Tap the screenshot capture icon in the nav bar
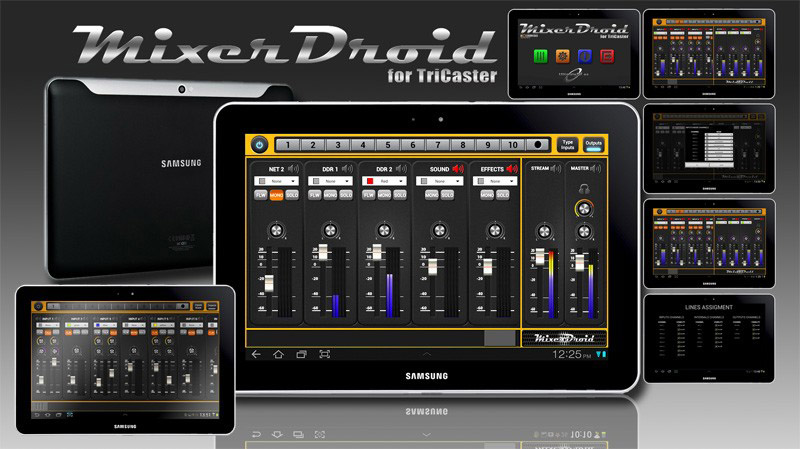Viewport: 800px width, 449px height. tap(324, 354)
